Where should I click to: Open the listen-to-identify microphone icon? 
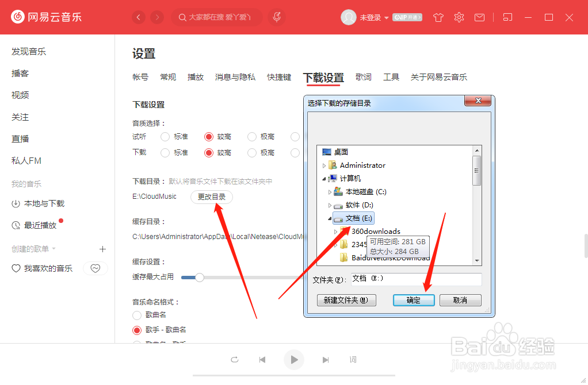[277, 17]
